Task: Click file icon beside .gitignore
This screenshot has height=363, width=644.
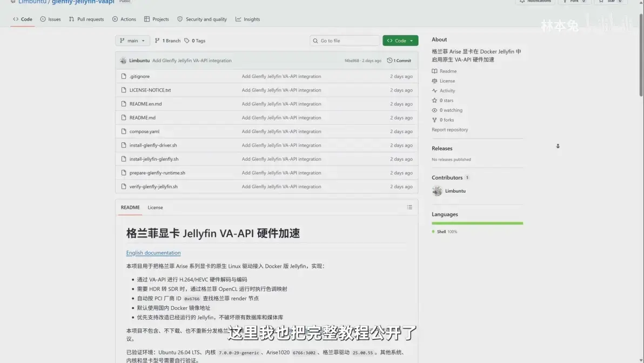Action: coord(124,76)
